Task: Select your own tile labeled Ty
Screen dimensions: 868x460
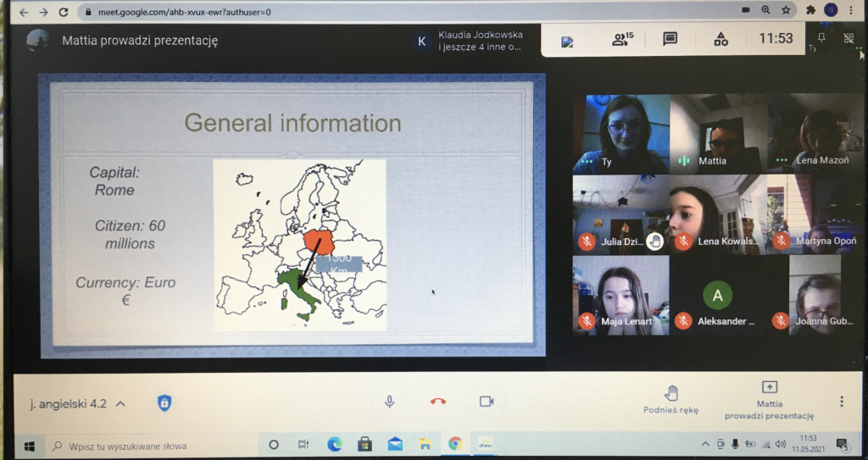Action: tap(621, 133)
